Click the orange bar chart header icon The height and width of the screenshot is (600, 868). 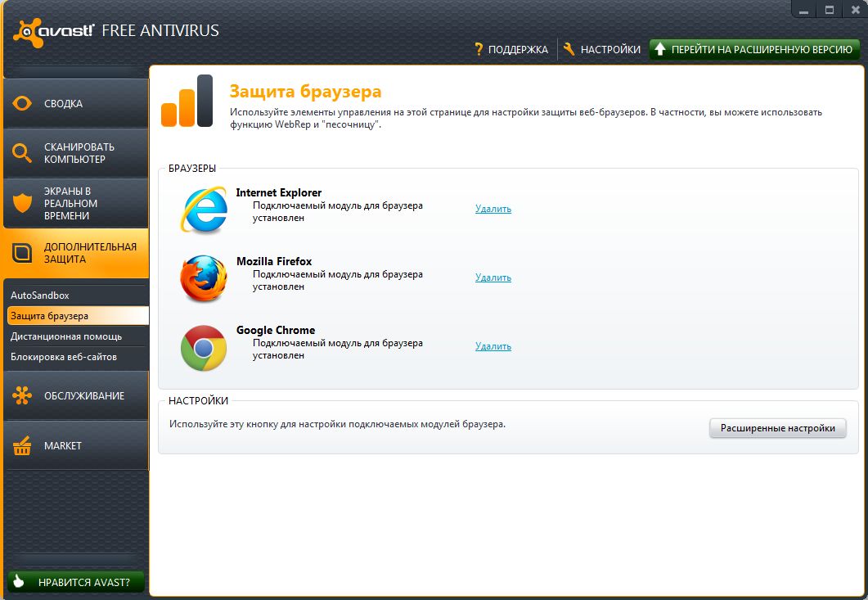pyautogui.click(x=187, y=101)
